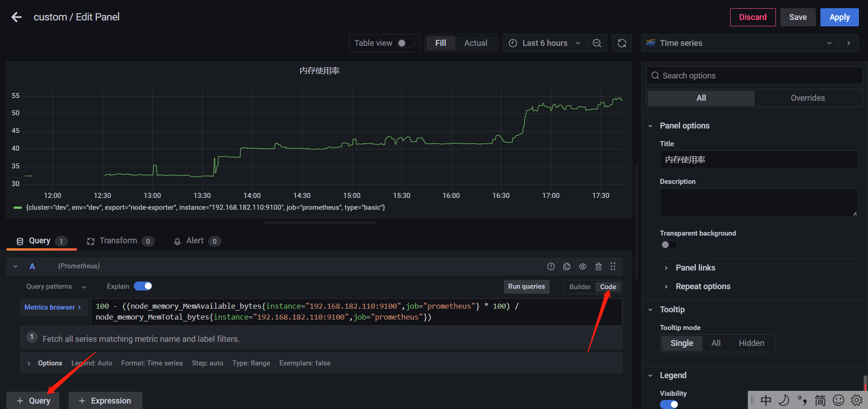
Task: Select the All options tab
Action: [x=701, y=98]
